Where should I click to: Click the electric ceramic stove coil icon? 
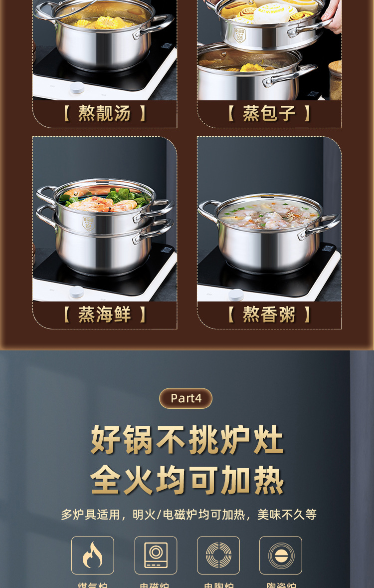tap(218, 556)
